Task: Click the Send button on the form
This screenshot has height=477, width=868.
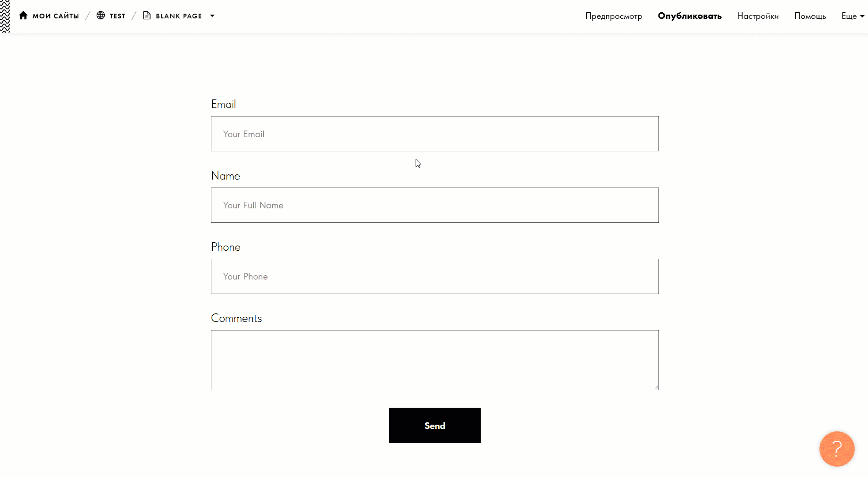Action: point(434,425)
